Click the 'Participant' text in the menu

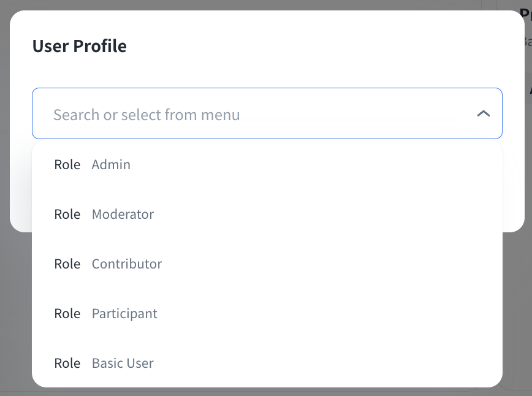point(124,314)
